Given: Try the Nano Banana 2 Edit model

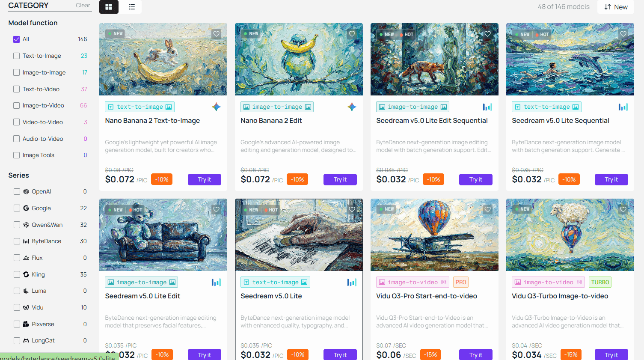Looking at the screenshot, I should point(340,179).
